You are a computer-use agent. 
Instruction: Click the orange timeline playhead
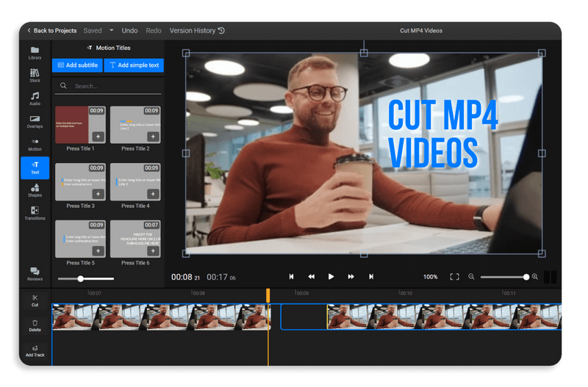268,295
